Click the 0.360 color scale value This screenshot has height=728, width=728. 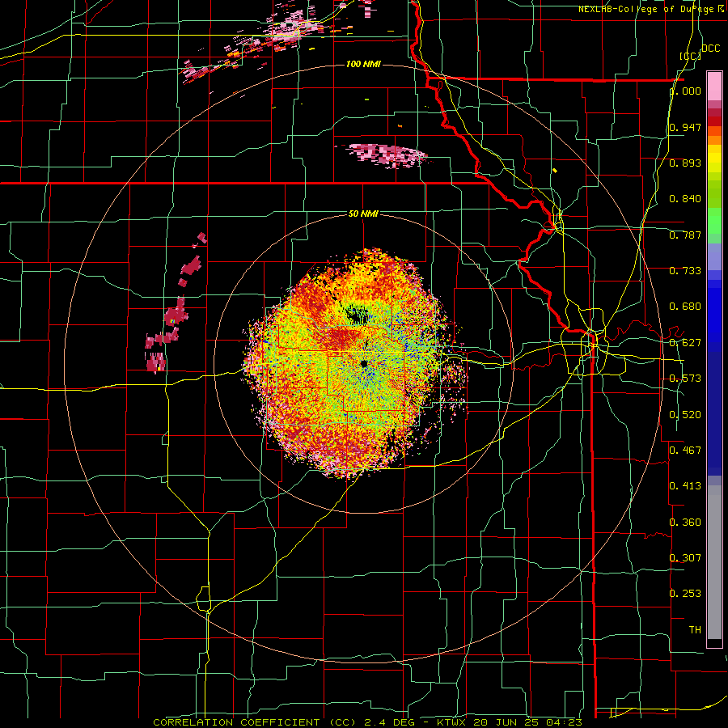point(685,523)
